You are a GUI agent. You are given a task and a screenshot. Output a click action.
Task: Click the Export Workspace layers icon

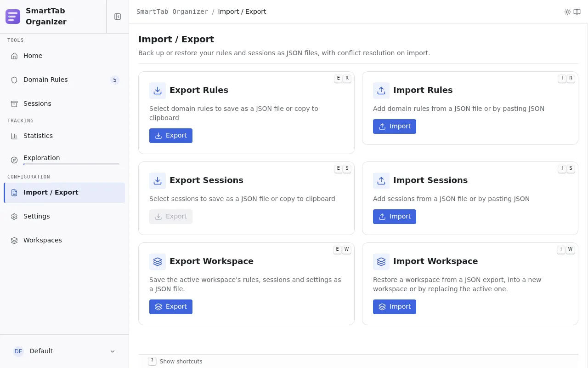click(x=158, y=262)
